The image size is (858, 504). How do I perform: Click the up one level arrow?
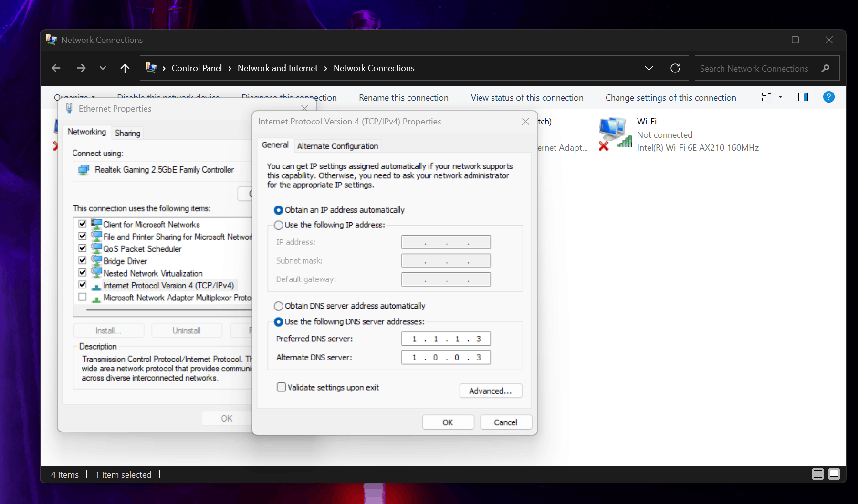[125, 68]
